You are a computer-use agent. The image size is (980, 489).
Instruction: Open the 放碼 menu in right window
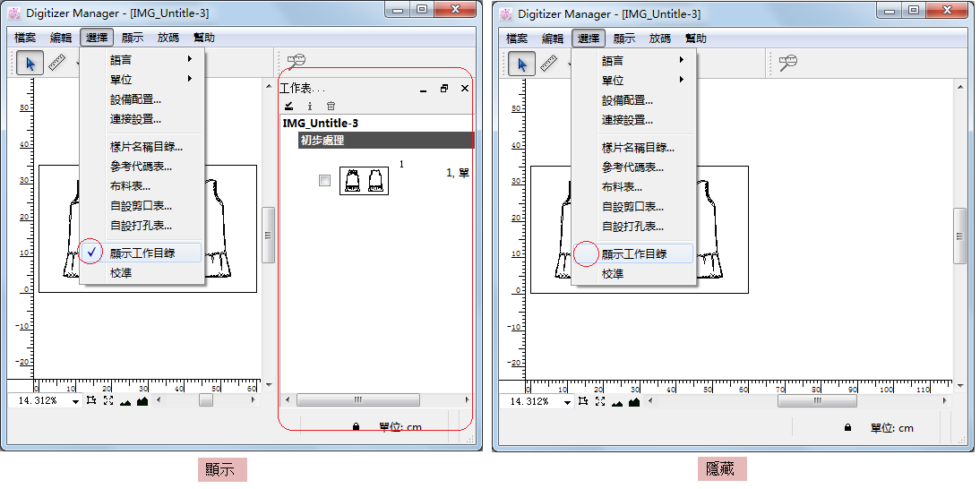tap(659, 39)
